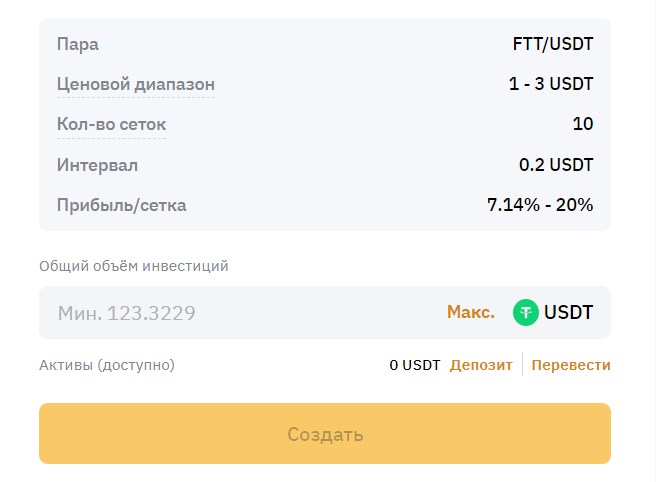The height and width of the screenshot is (482, 656).
Task: Click the Пара label
Action: [x=78, y=44]
